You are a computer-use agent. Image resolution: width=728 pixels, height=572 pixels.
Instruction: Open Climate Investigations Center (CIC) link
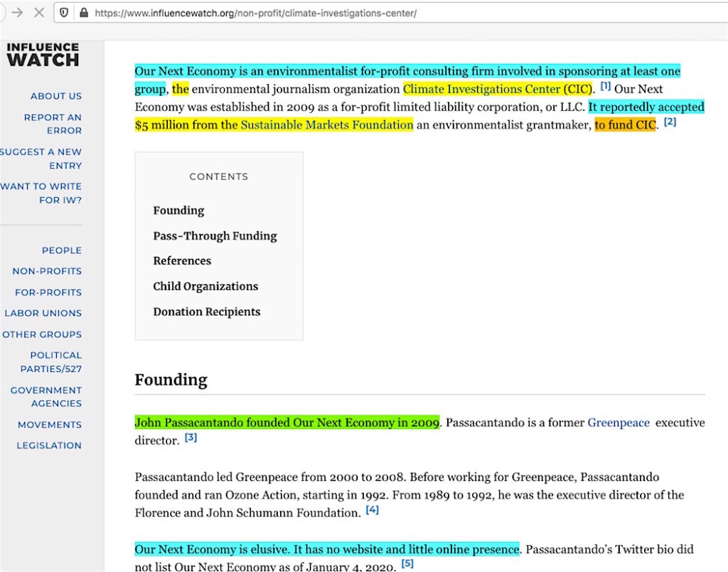coord(498,89)
